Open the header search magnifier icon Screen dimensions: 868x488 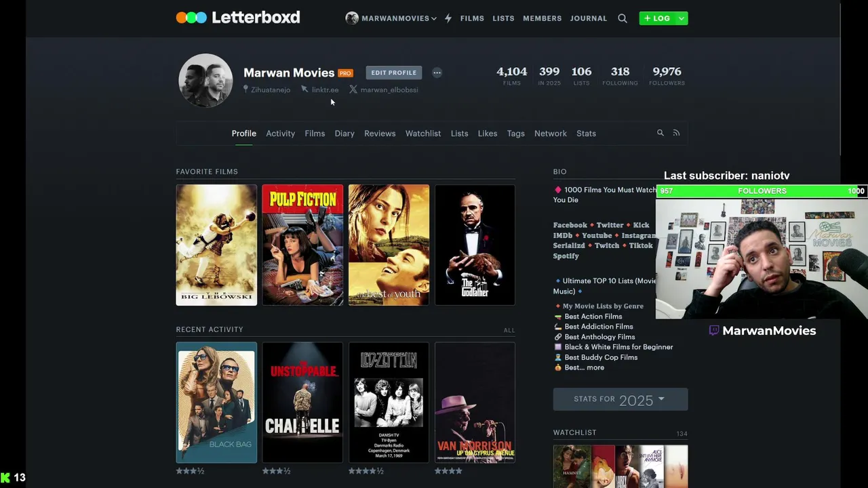coord(623,18)
